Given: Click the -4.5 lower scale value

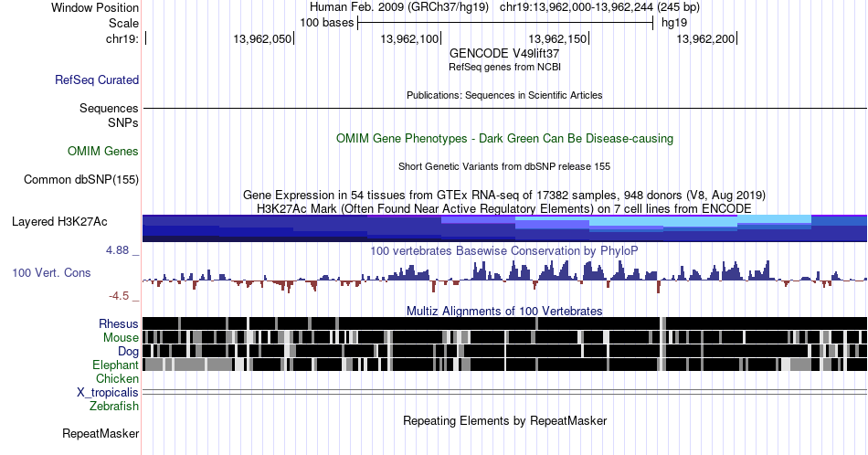Looking at the screenshot, I should pos(119,296).
